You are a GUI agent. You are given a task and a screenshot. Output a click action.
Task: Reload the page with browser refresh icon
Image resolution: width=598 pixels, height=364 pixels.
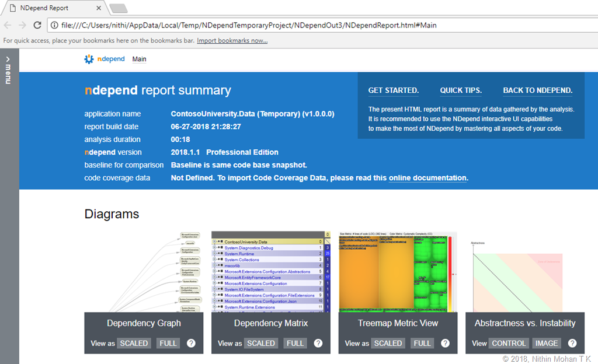37,25
